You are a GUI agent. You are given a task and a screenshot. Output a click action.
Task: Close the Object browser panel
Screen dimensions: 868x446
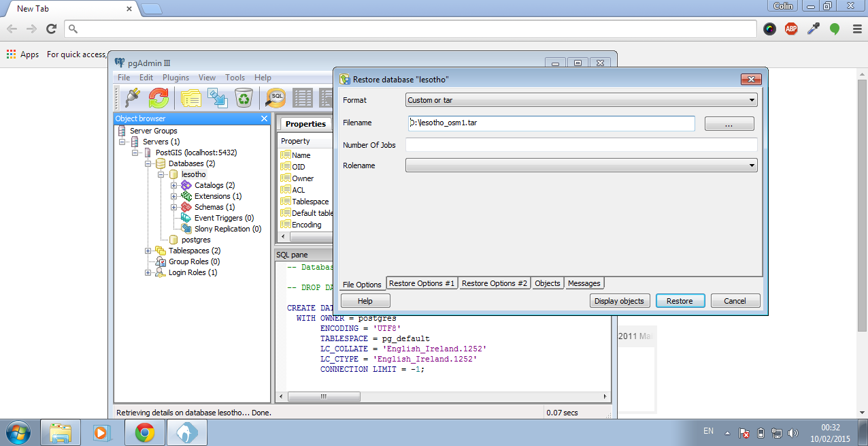tap(265, 118)
